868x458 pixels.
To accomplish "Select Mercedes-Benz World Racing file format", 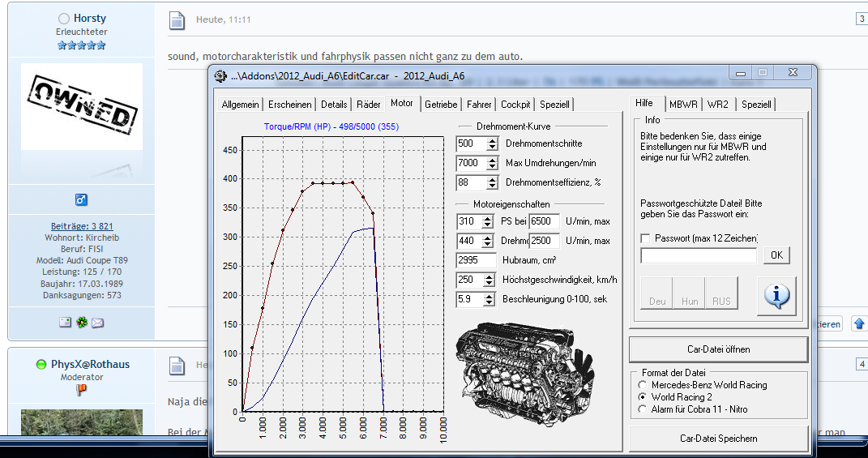I will pos(644,385).
